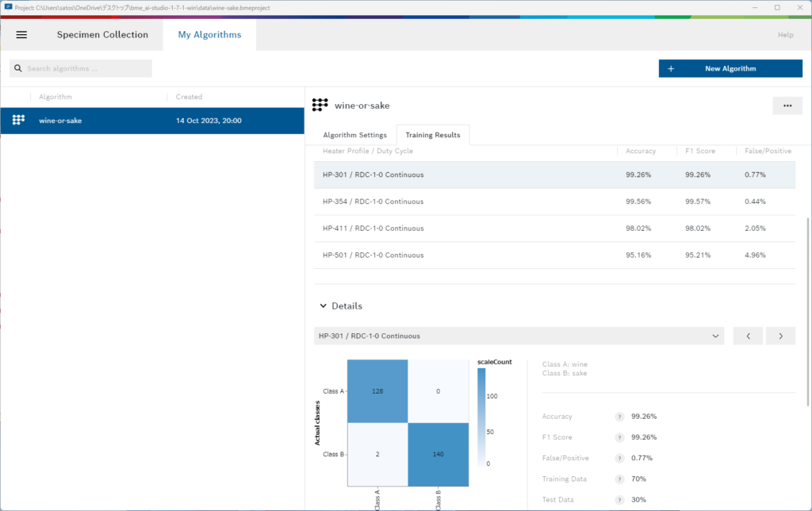
Task: Go to next heater profile arrow
Action: (x=780, y=336)
